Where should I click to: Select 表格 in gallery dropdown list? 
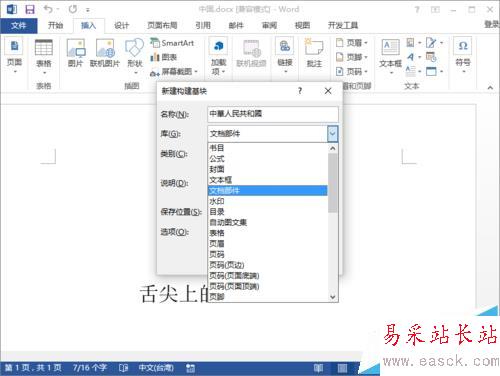[x=268, y=233]
